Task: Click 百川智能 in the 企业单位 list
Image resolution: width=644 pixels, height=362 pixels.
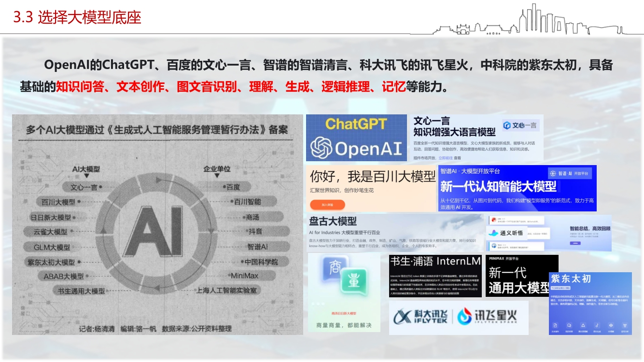Action: 248,201
